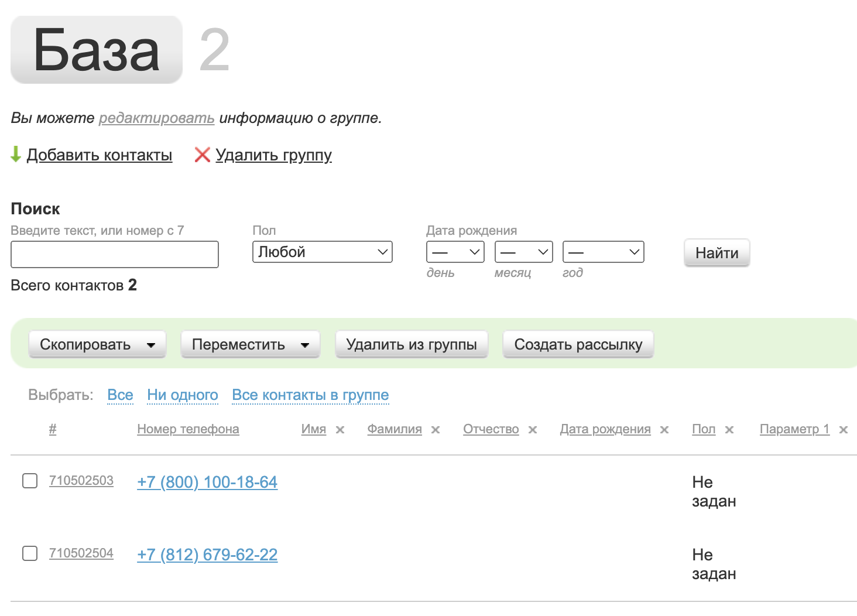Open the редактировать link

(156, 118)
